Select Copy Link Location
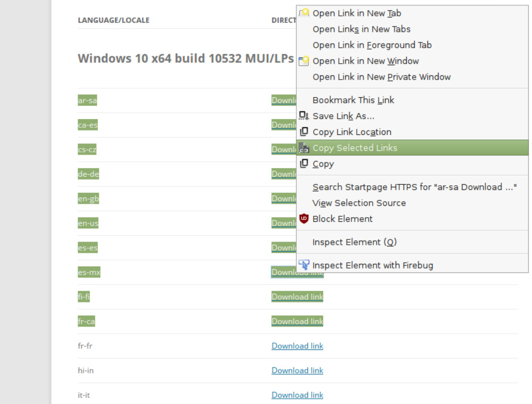Image resolution: width=532 pixels, height=404 pixels. coord(412,132)
